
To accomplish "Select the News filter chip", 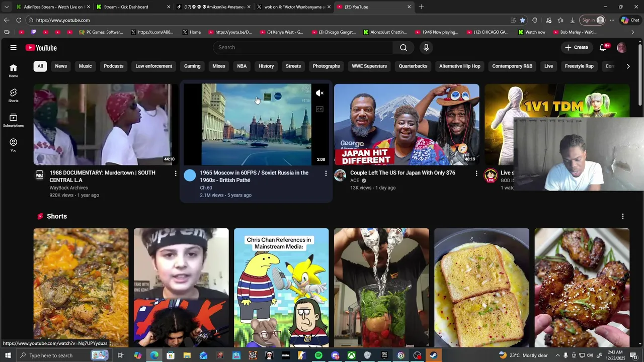I will [61, 66].
